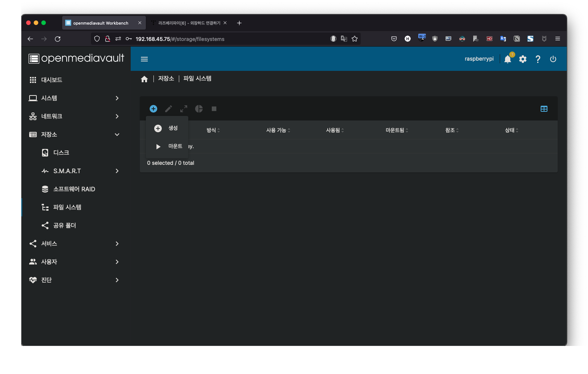The image size is (588, 374).
Task: Open the settings gear in header
Action: [x=523, y=59]
